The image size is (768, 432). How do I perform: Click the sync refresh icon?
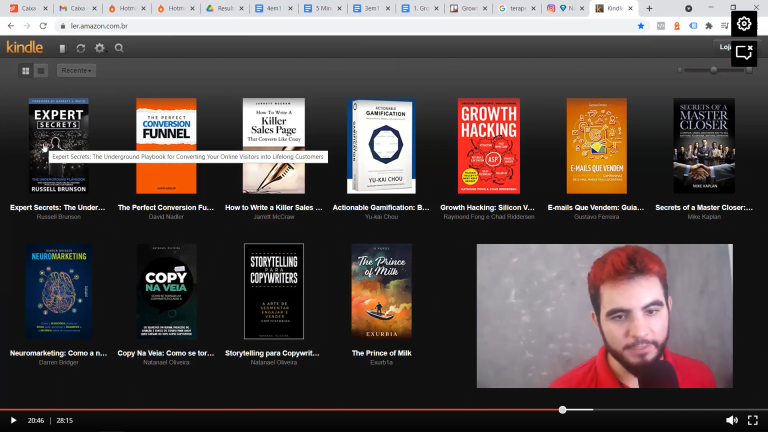coord(81,48)
